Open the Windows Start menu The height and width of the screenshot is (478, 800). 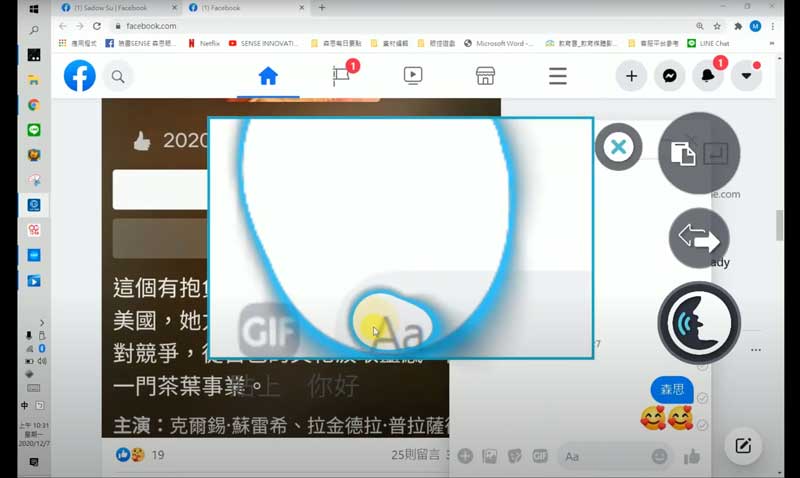click(34, 9)
